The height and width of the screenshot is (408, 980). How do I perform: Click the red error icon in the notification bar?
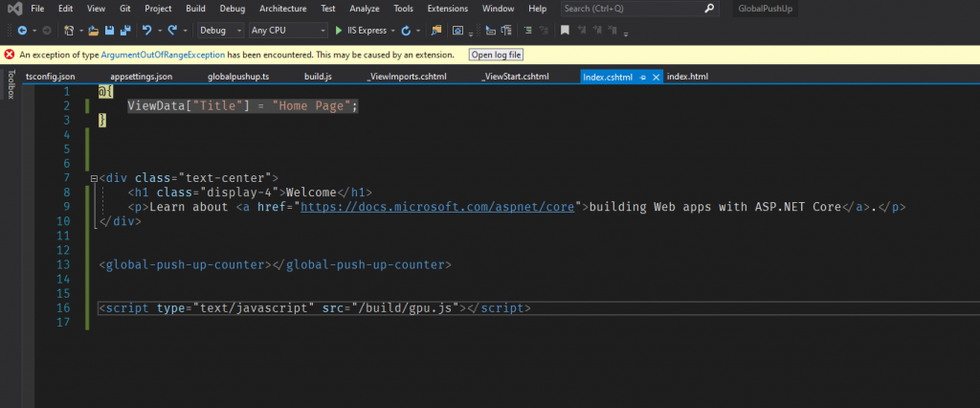10,55
